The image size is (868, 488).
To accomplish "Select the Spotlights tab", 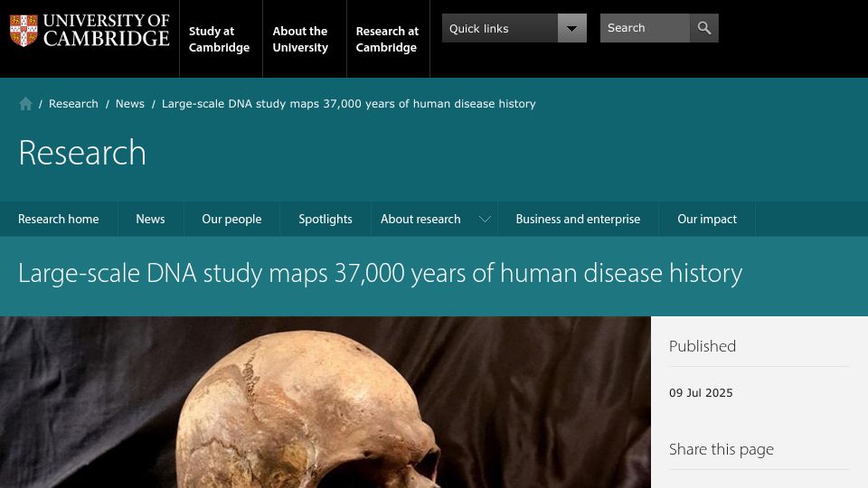I will pyautogui.click(x=325, y=219).
